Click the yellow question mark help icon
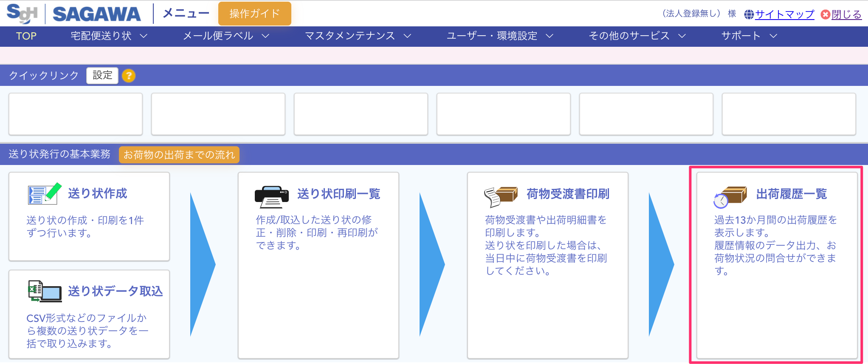The width and height of the screenshot is (868, 364). point(128,76)
